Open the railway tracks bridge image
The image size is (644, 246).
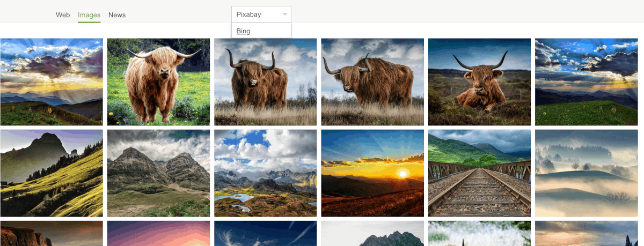pos(479,173)
